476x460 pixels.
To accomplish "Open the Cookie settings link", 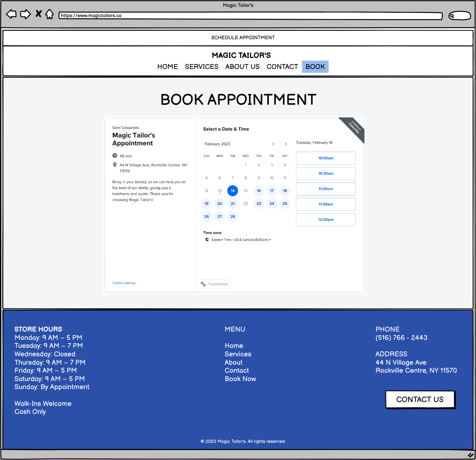I will coord(124,283).
